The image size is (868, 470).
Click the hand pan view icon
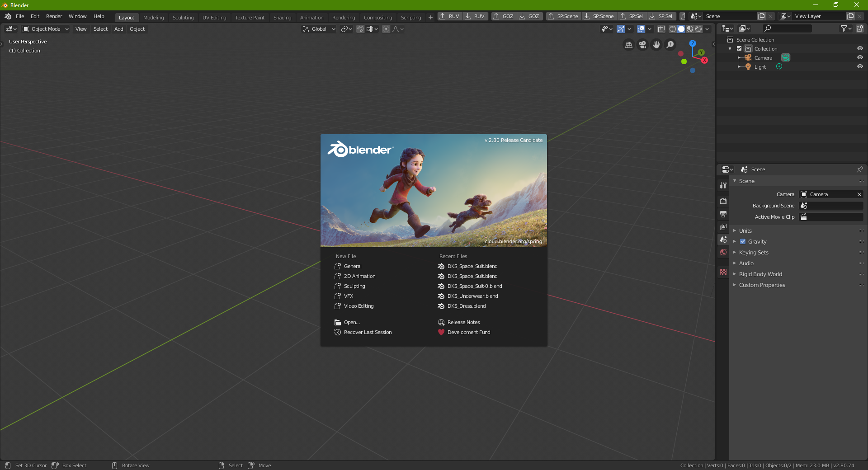[x=656, y=45]
